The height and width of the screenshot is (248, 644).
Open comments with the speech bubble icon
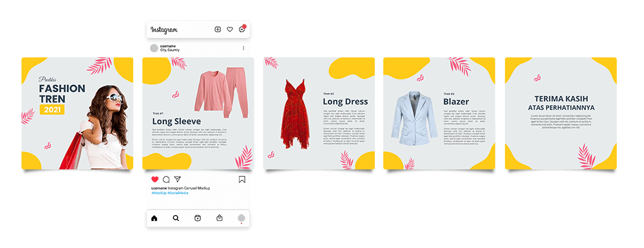click(x=166, y=180)
